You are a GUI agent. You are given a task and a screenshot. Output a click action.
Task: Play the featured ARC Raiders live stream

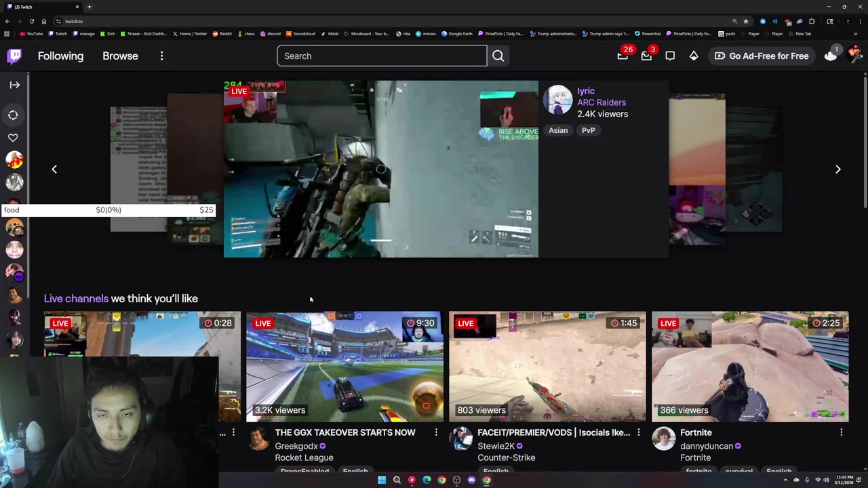(x=381, y=169)
